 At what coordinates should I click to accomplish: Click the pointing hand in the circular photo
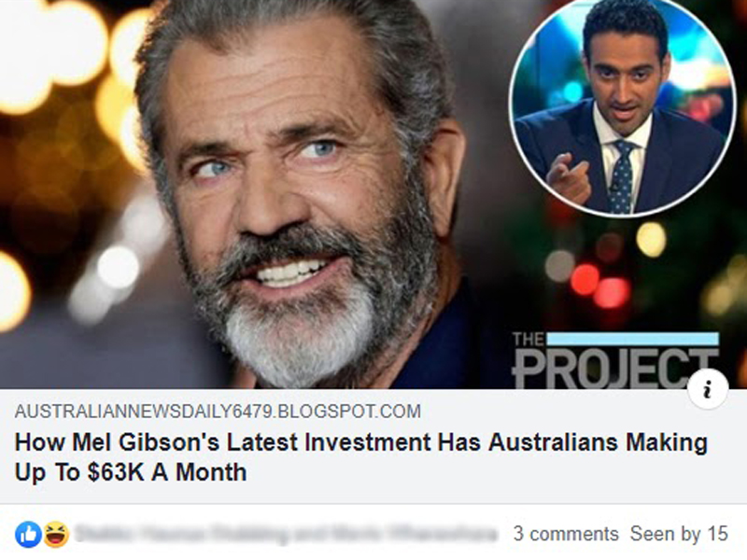tap(569, 178)
